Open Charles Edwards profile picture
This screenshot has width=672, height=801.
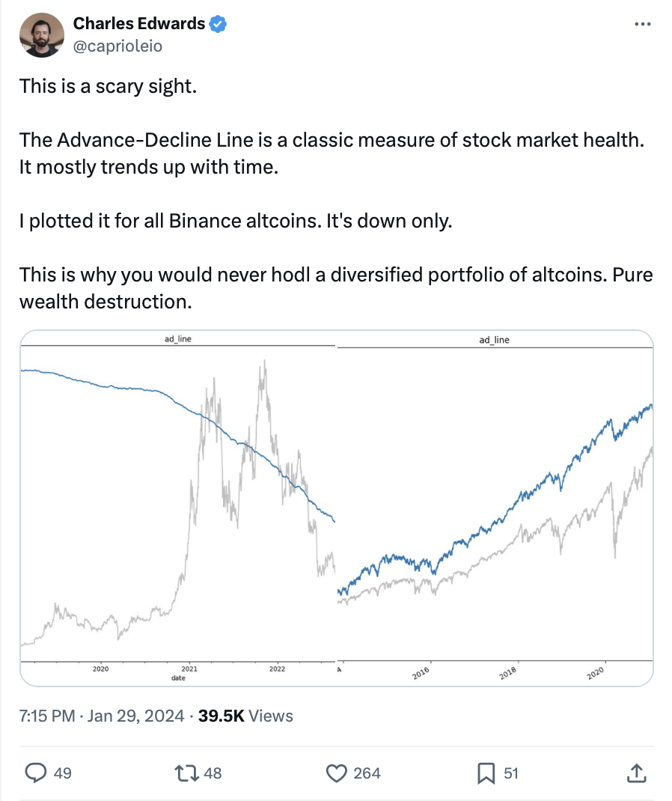point(42,34)
